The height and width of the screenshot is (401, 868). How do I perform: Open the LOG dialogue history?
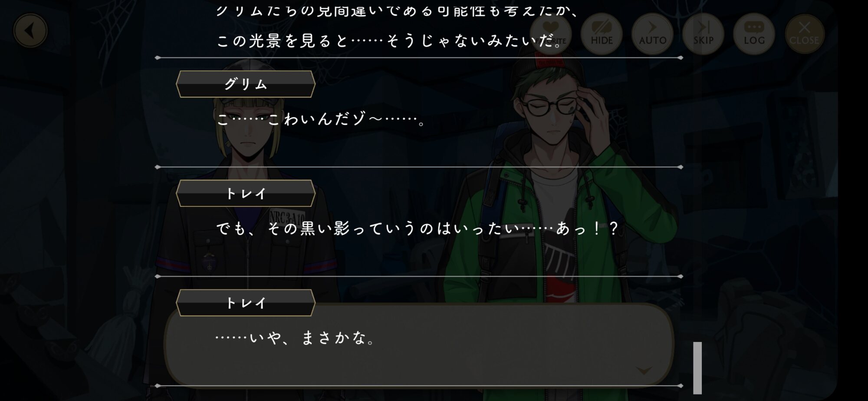(x=754, y=34)
